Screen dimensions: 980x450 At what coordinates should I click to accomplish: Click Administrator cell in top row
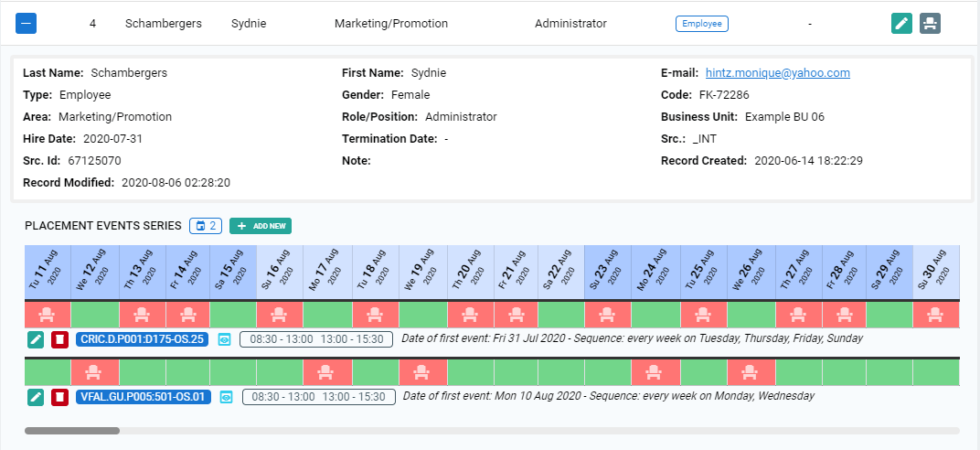pyautogui.click(x=570, y=24)
